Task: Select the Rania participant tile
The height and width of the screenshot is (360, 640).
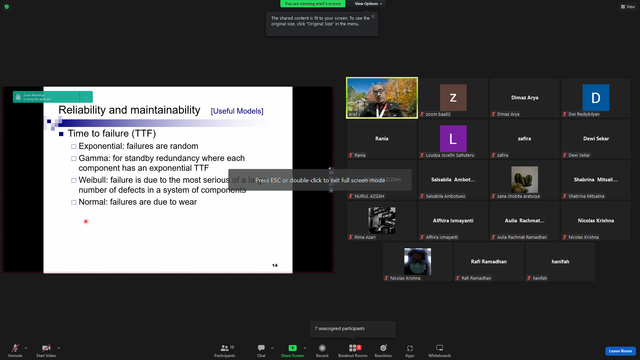Action: point(382,139)
